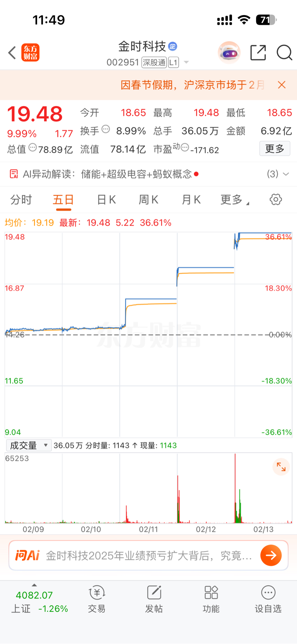
Task: Open the 发帖 post icon
Action: point(154,599)
